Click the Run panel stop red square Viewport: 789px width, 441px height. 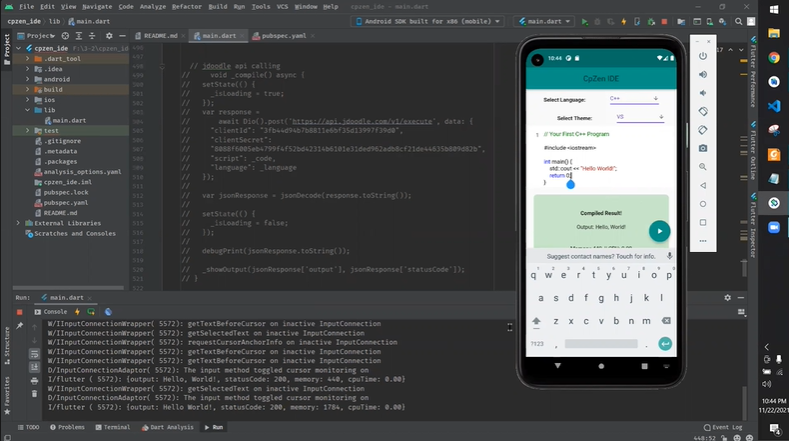pyautogui.click(x=20, y=312)
